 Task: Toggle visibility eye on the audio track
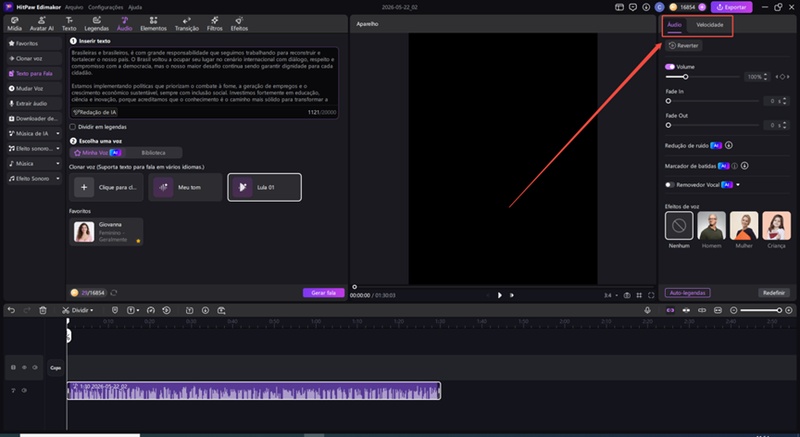coord(24,391)
